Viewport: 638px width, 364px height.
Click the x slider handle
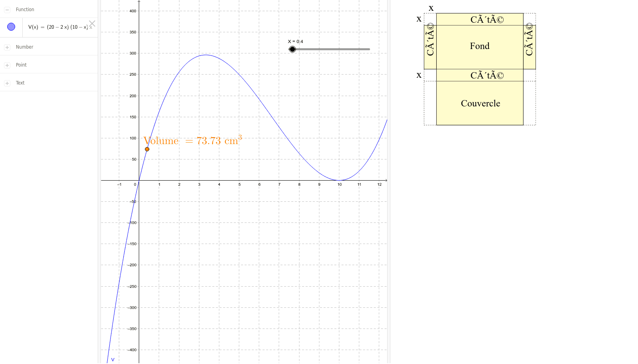(292, 49)
